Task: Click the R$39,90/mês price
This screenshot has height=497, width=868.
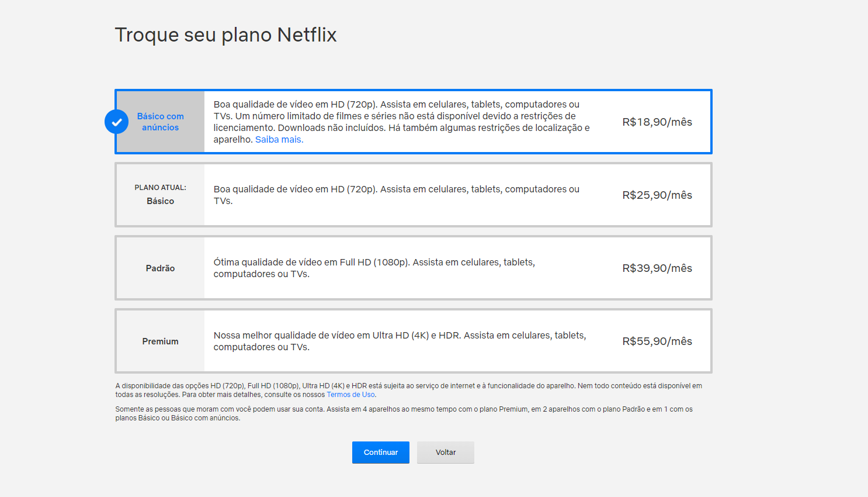Action: click(x=657, y=268)
